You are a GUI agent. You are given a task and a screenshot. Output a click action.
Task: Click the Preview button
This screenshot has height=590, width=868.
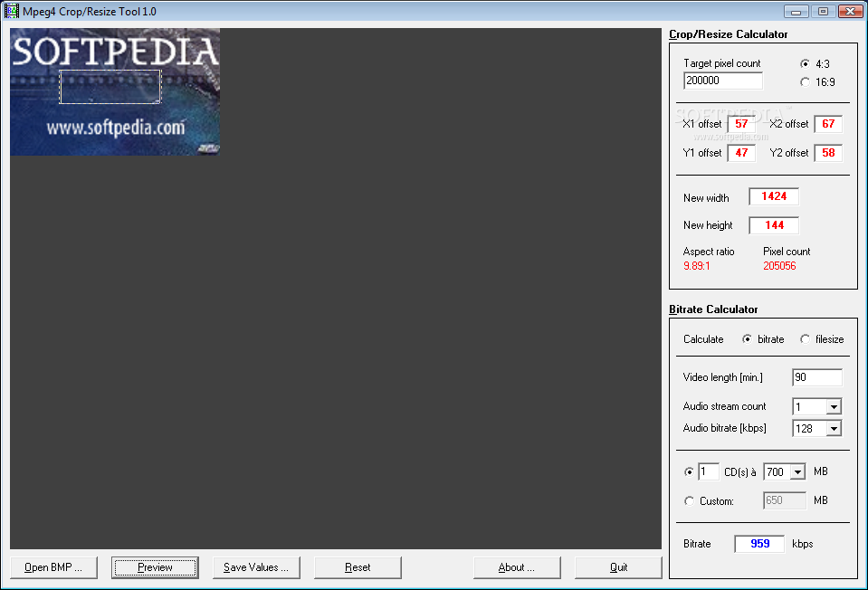[x=155, y=567]
